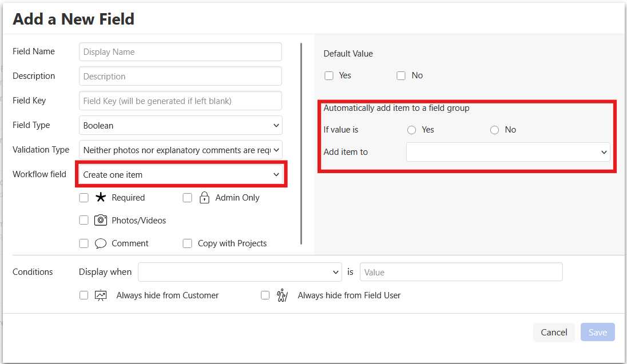Tick the Copy with Projects checkbox
The image size is (627, 364).
[187, 243]
